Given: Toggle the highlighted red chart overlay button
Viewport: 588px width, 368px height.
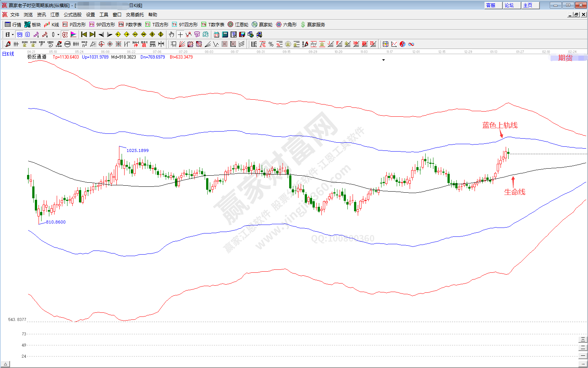Looking at the screenshot, I should (65, 34).
